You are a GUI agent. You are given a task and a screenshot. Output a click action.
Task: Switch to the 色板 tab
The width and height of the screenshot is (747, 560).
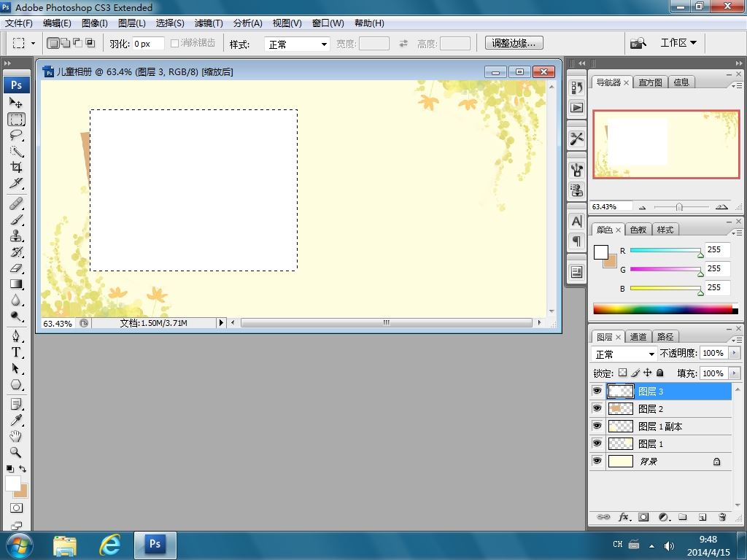coord(638,230)
